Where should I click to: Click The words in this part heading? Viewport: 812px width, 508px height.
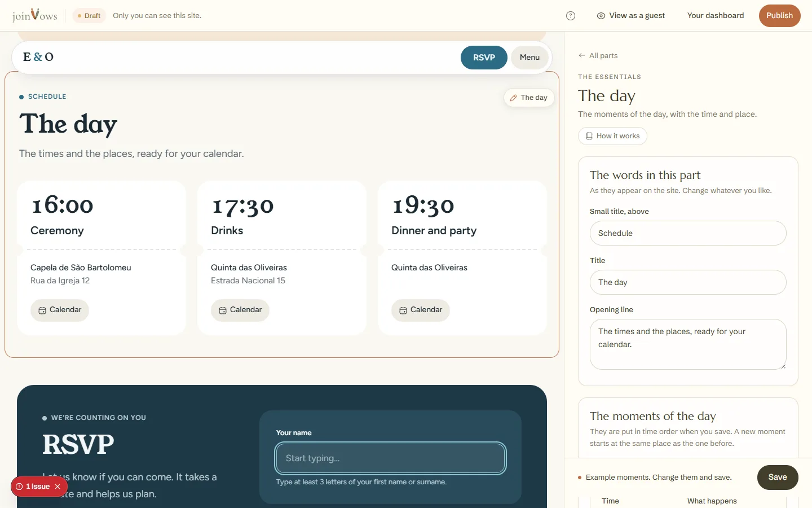point(645,175)
